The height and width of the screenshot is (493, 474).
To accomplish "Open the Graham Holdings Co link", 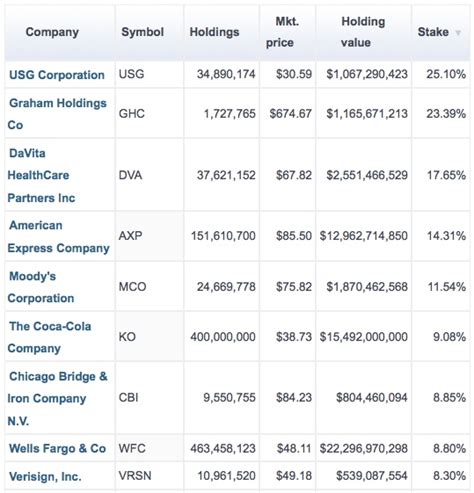I will [x=57, y=114].
